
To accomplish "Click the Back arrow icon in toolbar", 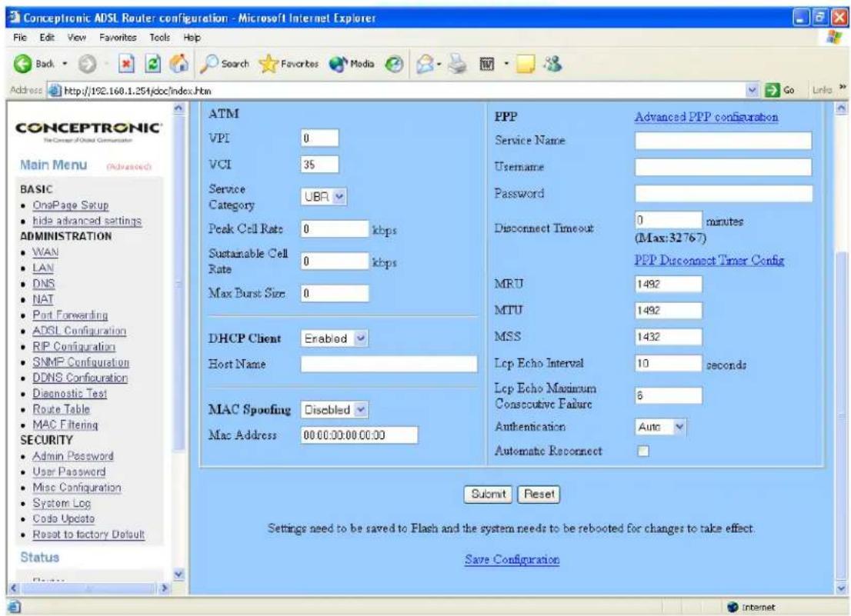I will (x=23, y=64).
